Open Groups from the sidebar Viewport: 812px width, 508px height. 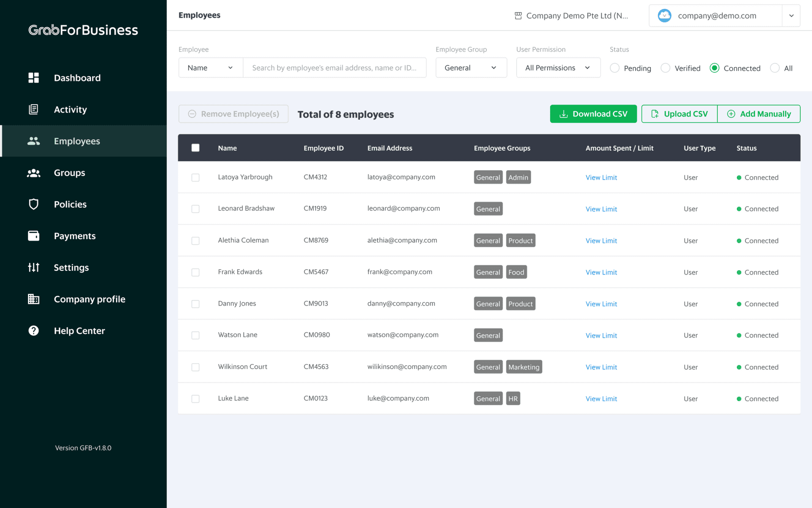point(33,173)
